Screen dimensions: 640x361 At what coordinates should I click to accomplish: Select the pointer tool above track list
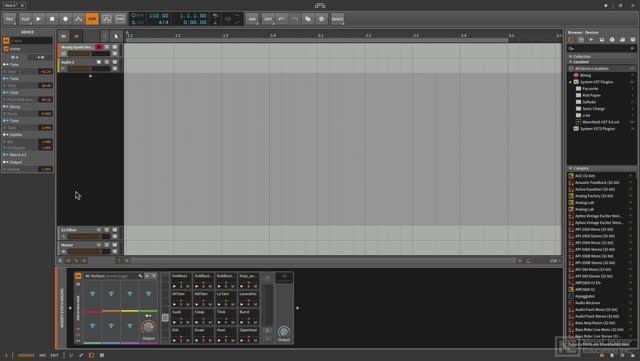click(116, 36)
